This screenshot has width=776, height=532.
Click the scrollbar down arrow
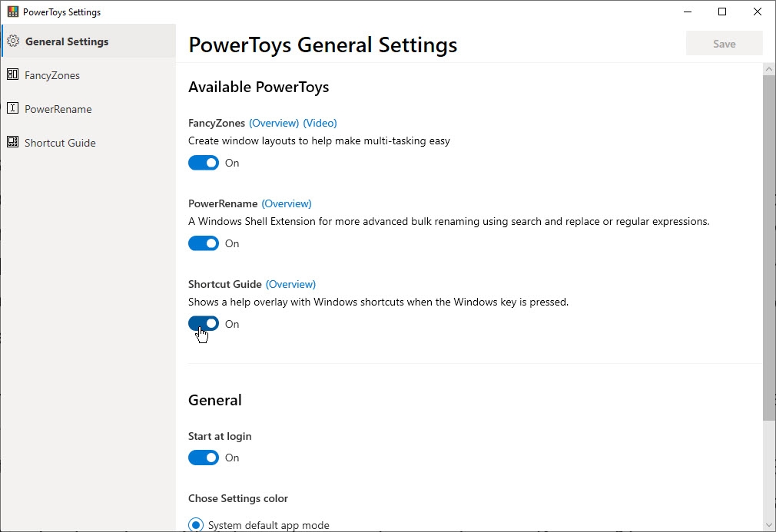(x=769, y=524)
